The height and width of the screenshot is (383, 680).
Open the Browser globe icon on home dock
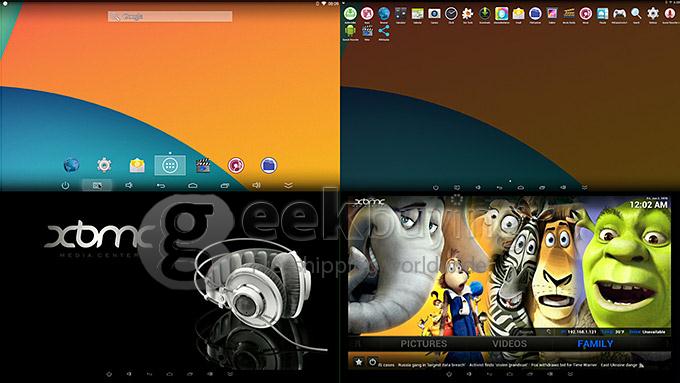[71, 165]
